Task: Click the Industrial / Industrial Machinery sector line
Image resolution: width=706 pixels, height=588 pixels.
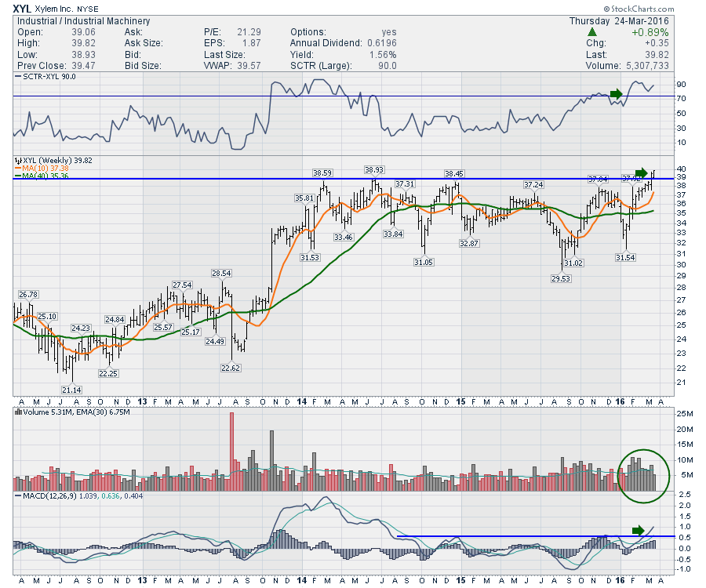Action: 83,21
